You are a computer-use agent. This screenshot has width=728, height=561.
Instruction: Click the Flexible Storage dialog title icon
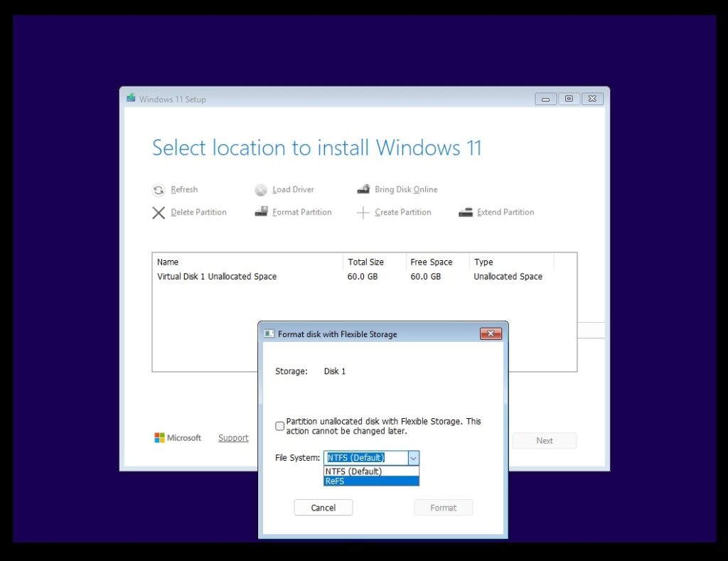click(x=269, y=333)
